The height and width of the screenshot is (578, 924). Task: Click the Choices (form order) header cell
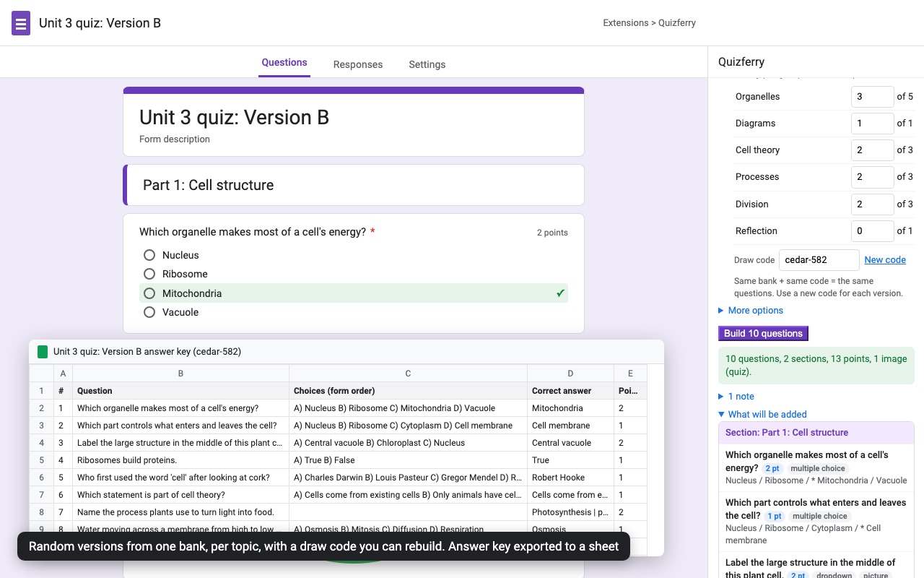coord(408,391)
